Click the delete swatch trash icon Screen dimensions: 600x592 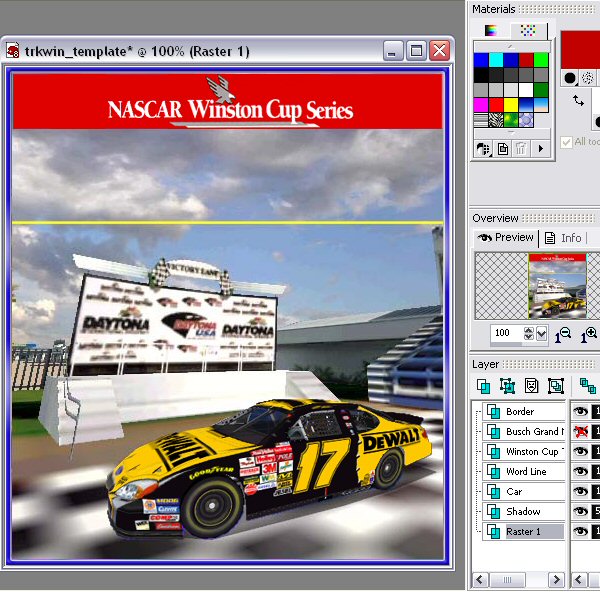click(x=520, y=148)
